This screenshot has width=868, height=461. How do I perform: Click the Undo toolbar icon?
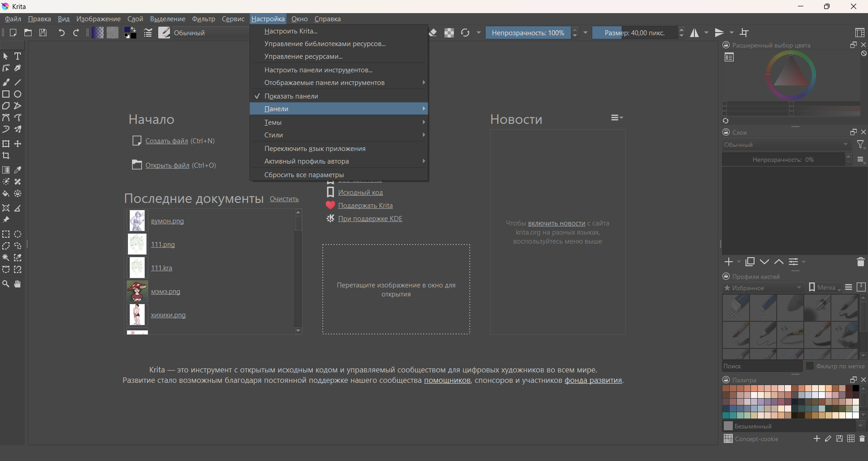pyautogui.click(x=61, y=33)
